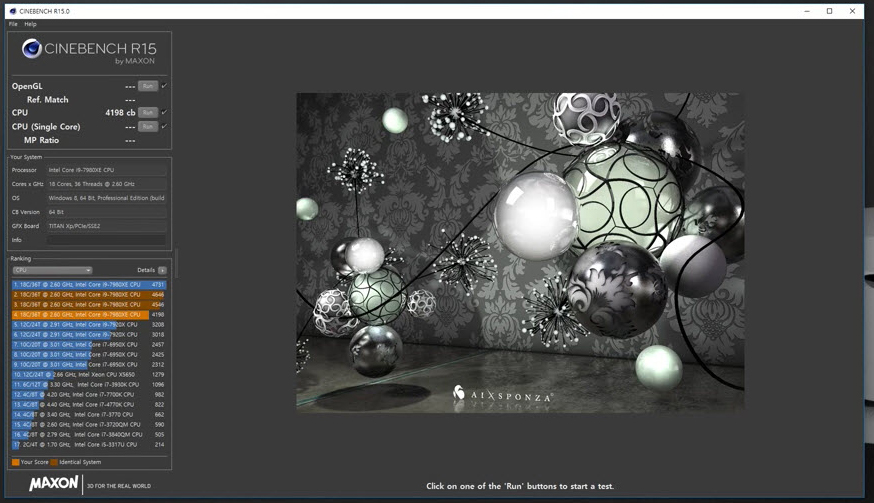The image size is (874, 503).
Task: Click the Info input field
Action: pyautogui.click(x=106, y=240)
